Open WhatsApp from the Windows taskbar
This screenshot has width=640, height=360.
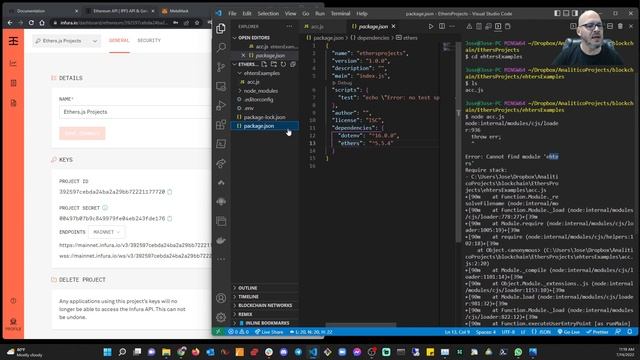[x=518, y=352]
